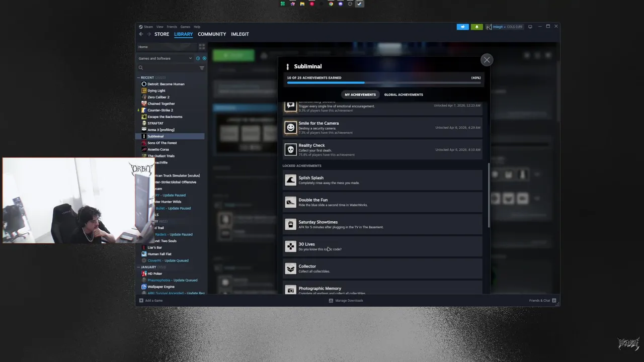Open the green notifications bell
644x362 pixels.
(x=476, y=27)
